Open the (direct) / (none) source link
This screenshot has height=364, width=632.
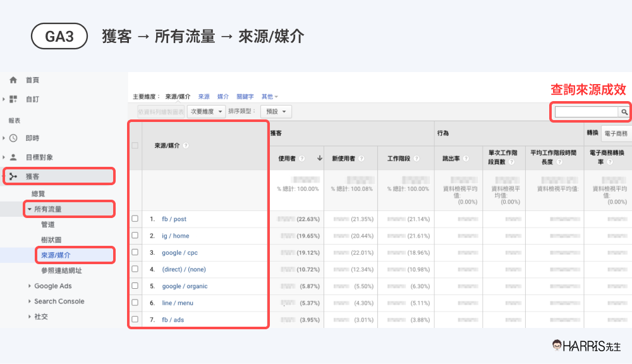(x=184, y=269)
